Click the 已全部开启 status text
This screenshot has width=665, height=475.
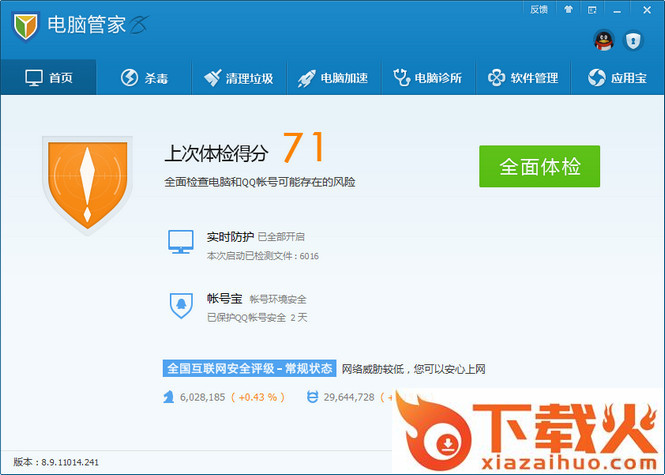coord(281,237)
